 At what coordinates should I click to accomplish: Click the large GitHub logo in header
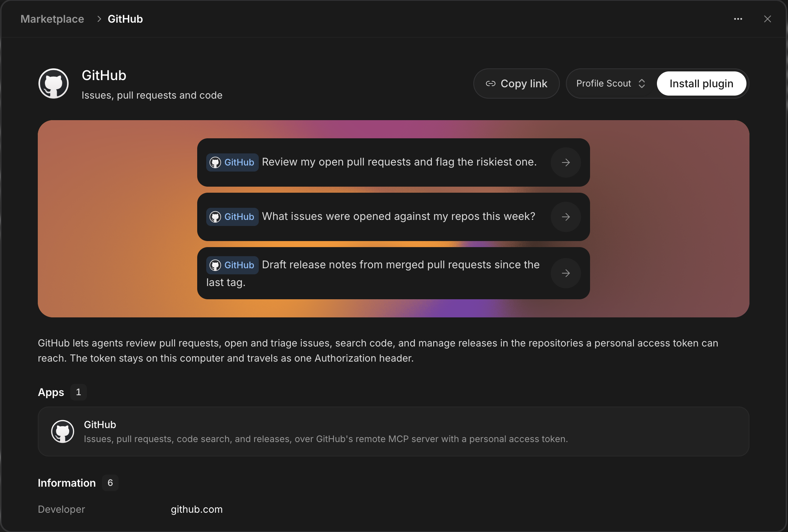point(54,84)
